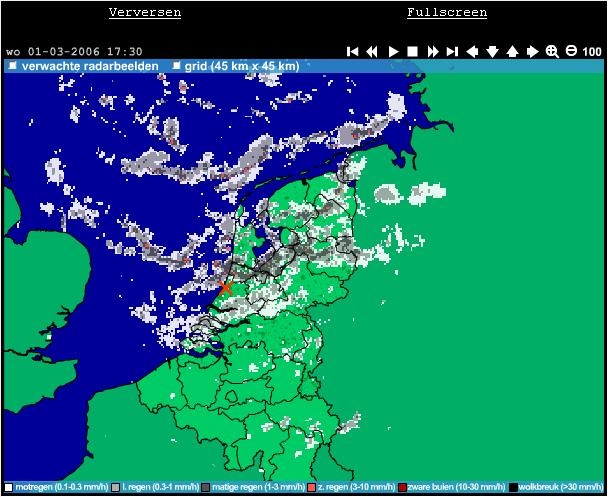Screen dimensions: 608x497
Task: Click the wolkbreuk (>30 mm/h) legend label
Action: (x=561, y=487)
